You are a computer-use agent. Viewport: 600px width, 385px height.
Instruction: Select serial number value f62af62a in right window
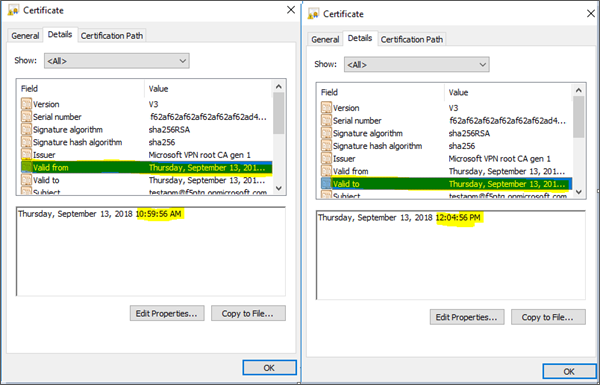(x=508, y=121)
